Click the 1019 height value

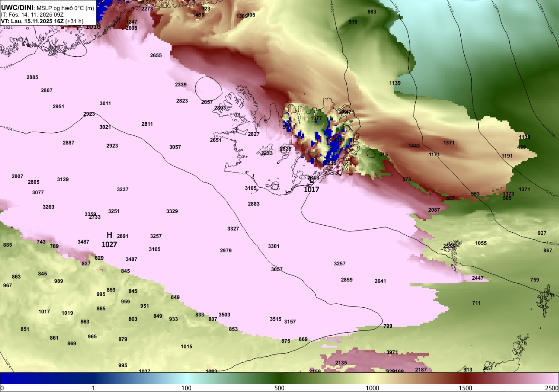pyautogui.click(x=67, y=313)
